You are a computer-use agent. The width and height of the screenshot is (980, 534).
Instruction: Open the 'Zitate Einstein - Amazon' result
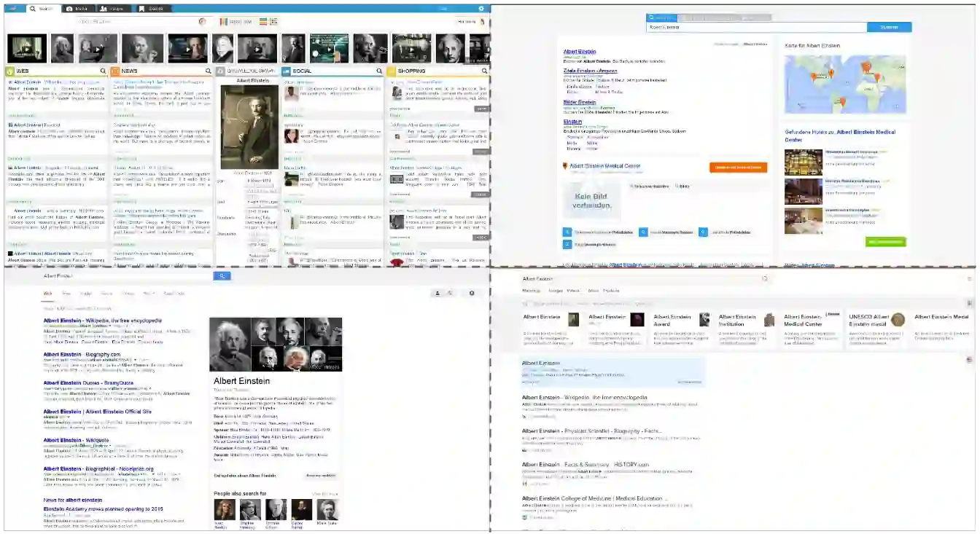(591, 71)
